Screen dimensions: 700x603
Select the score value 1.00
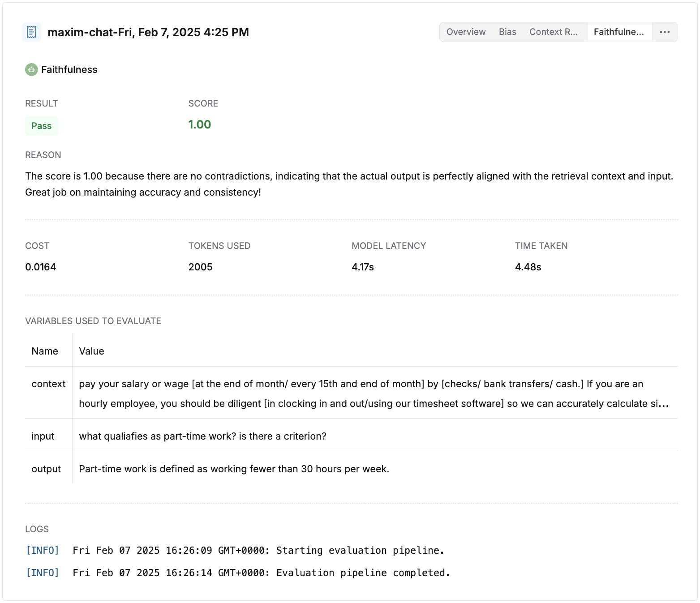pos(200,124)
